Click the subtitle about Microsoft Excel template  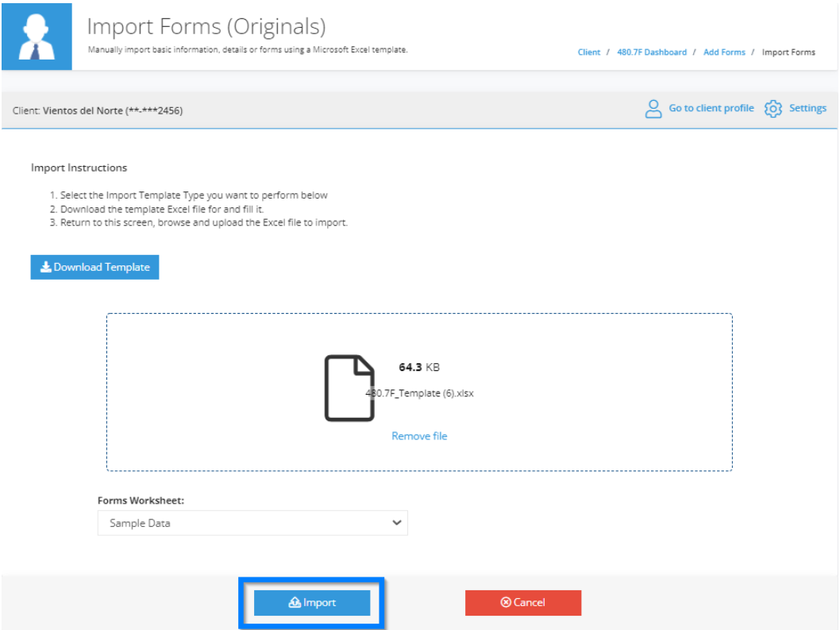[248, 49]
